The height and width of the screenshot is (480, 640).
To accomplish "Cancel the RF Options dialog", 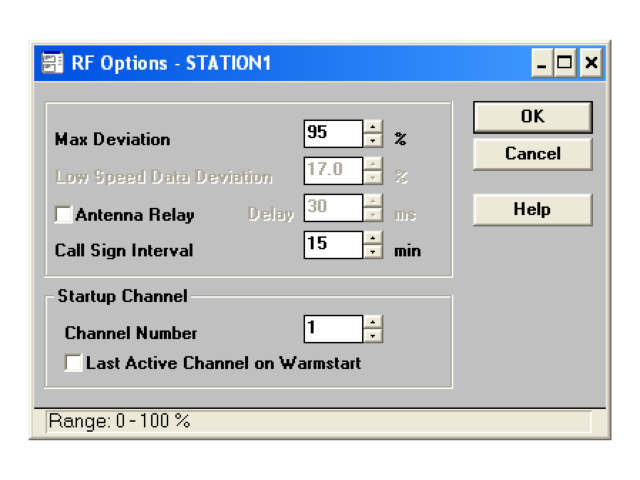I will [x=532, y=154].
